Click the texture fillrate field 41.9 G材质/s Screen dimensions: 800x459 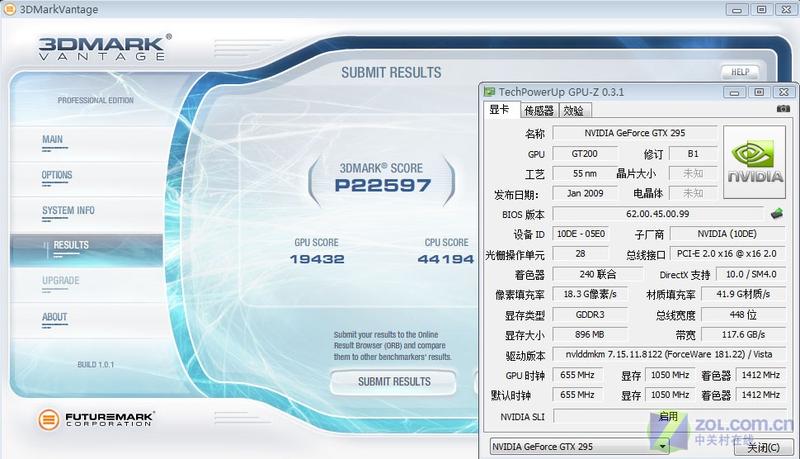click(743, 294)
